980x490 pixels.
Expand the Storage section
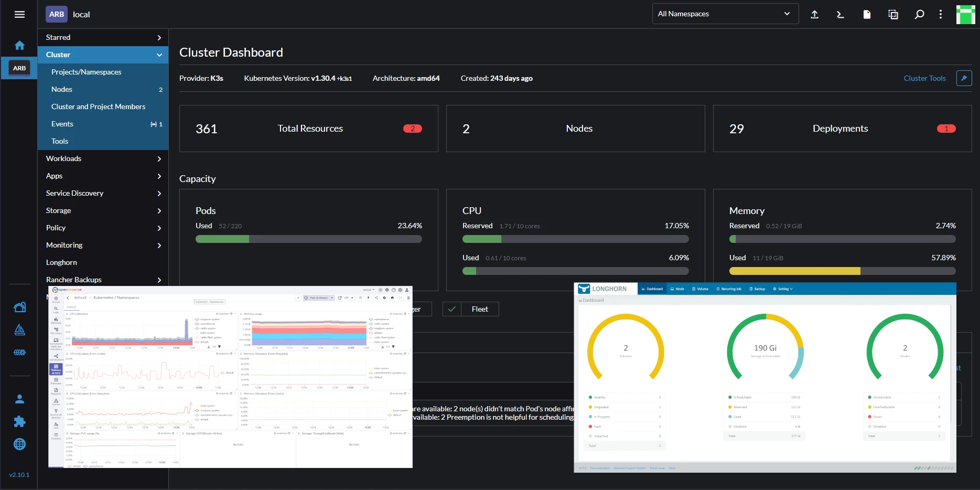coord(103,210)
